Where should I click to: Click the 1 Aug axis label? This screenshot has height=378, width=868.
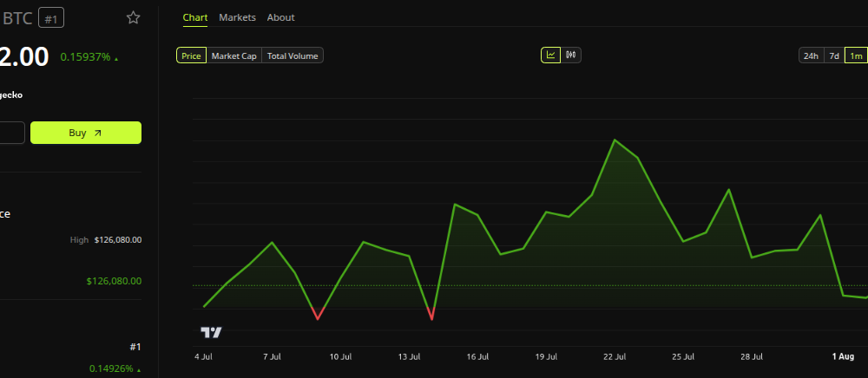tap(843, 356)
